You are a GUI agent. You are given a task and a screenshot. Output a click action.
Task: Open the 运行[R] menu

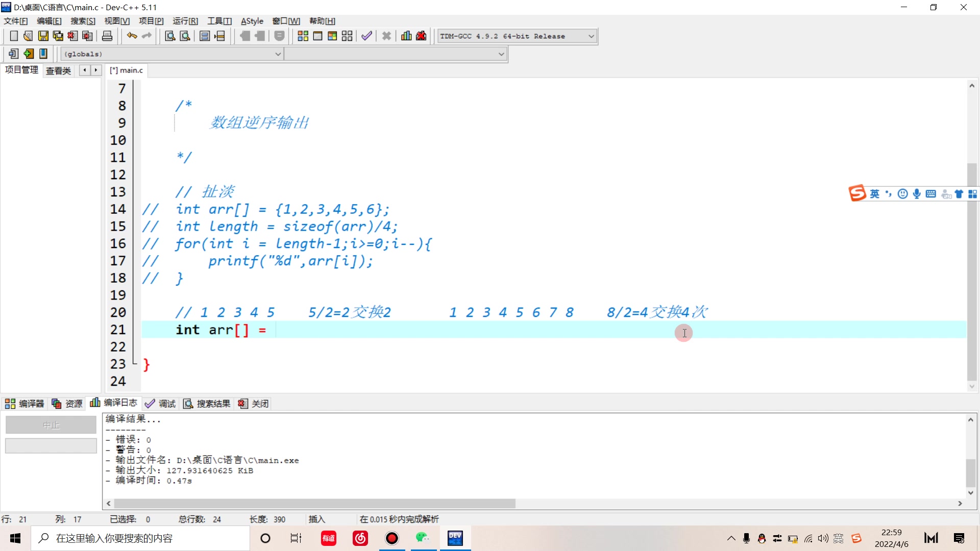point(185,21)
